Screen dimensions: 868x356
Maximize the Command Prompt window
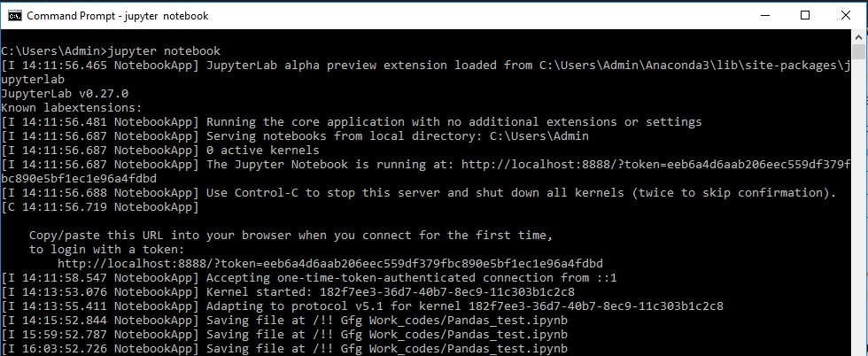point(805,16)
